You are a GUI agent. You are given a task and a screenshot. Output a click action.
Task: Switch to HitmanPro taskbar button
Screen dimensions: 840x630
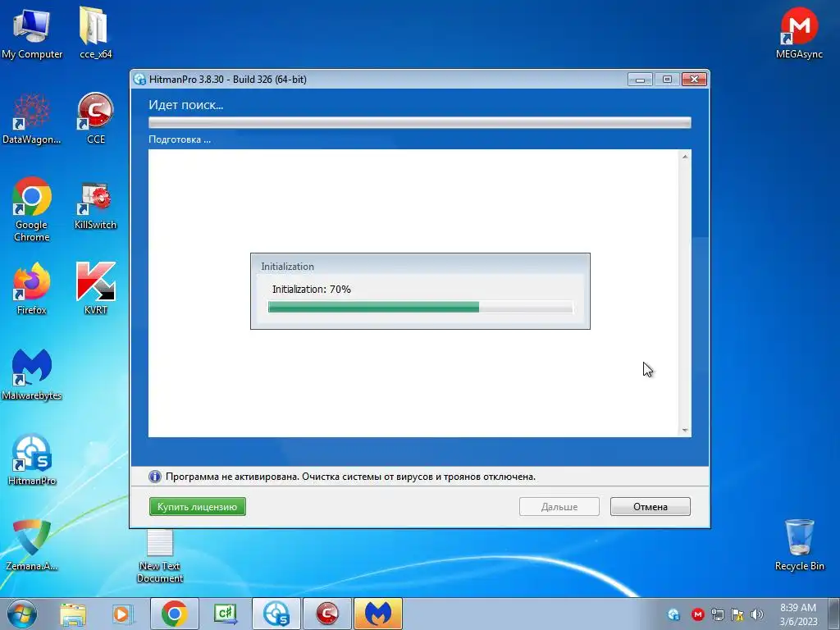[276, 614]
